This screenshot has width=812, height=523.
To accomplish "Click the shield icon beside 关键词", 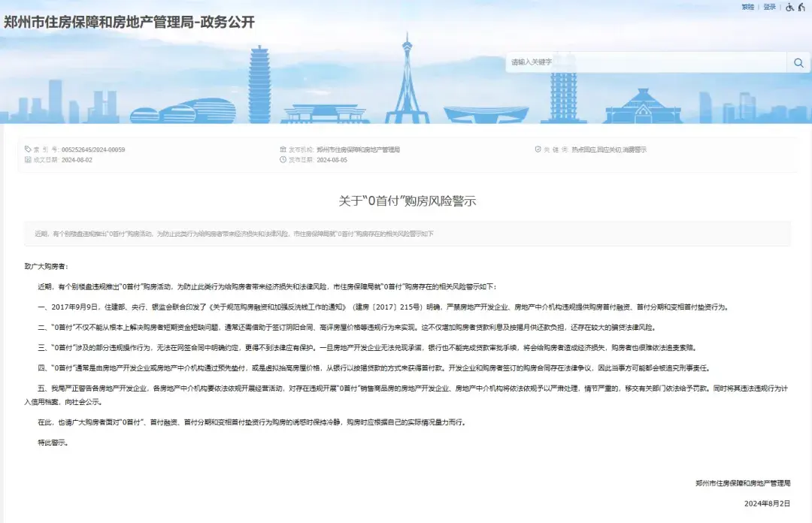I will 538,150.
